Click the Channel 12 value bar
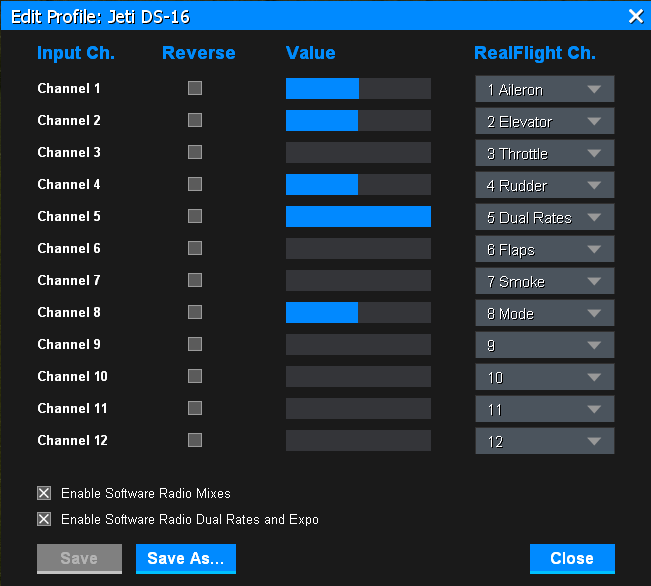This screenshot has height=586, width=651. [358, 441]
